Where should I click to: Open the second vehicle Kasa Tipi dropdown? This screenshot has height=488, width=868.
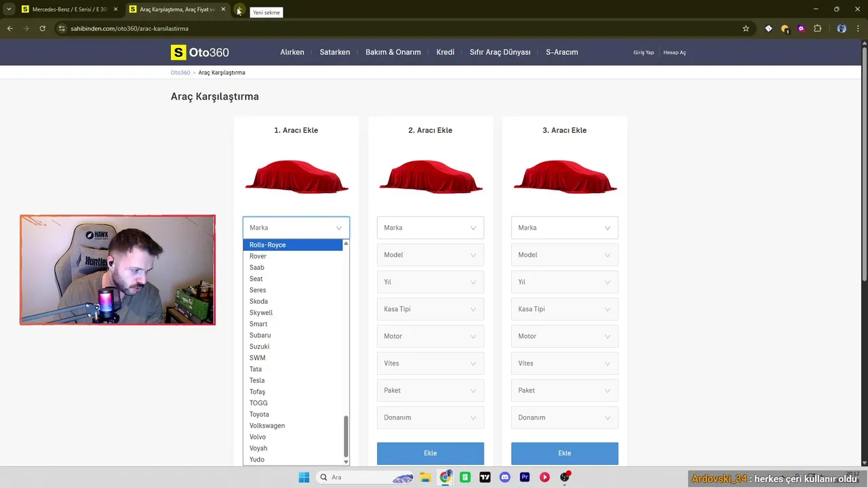431,309
